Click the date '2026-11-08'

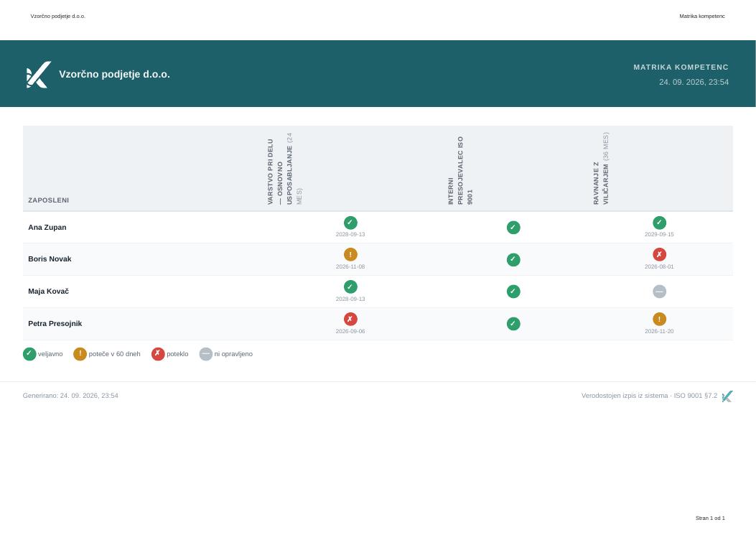pyautogui.click(x=350, y=266)
